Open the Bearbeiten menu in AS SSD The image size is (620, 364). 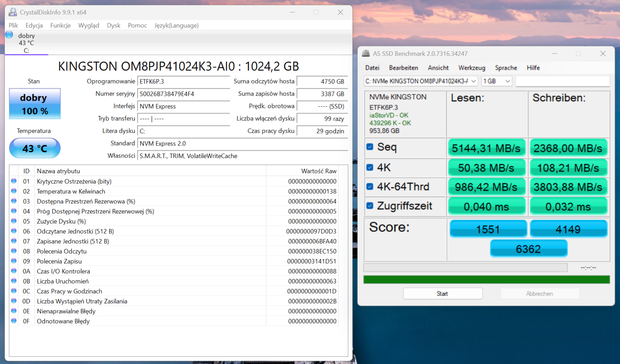coord(403,68)
